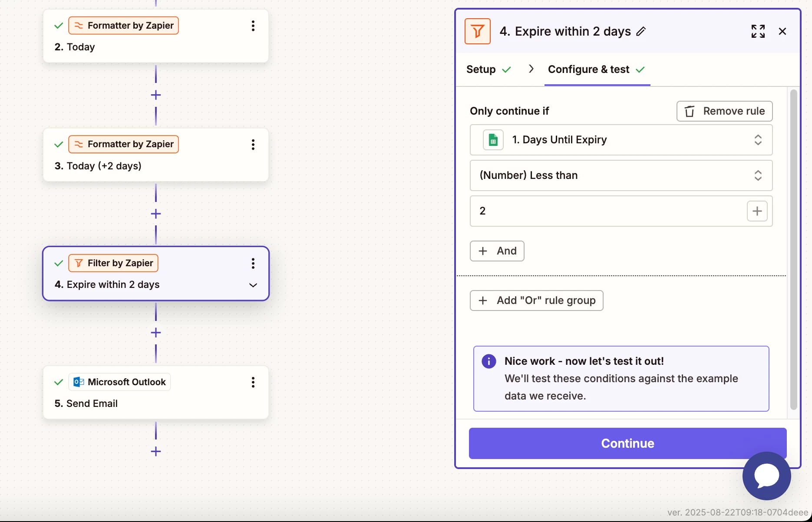Click Formatter by Zapier badge on step 2
Viewport: 812px width, 522px height.
click(123, 26)
